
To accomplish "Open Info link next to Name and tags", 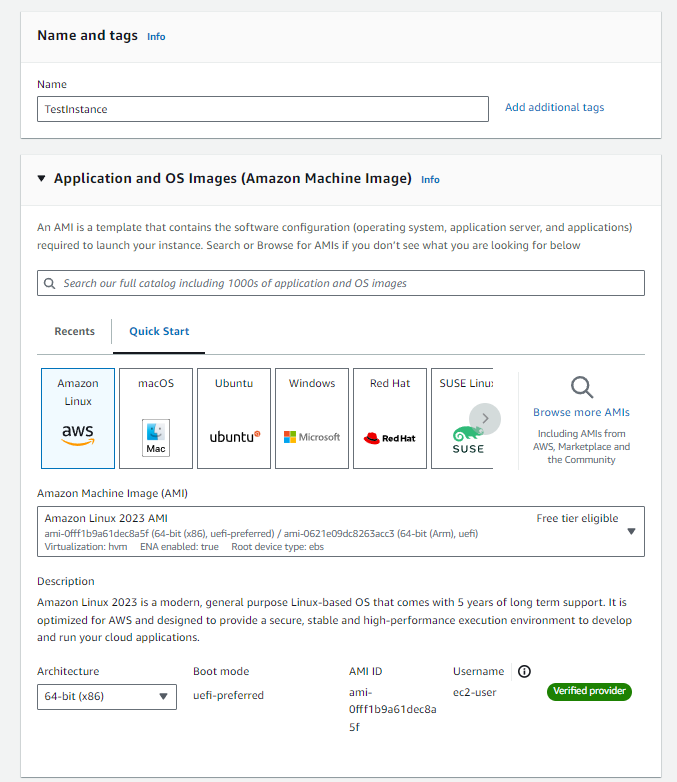I will click(x=156, y=36).
